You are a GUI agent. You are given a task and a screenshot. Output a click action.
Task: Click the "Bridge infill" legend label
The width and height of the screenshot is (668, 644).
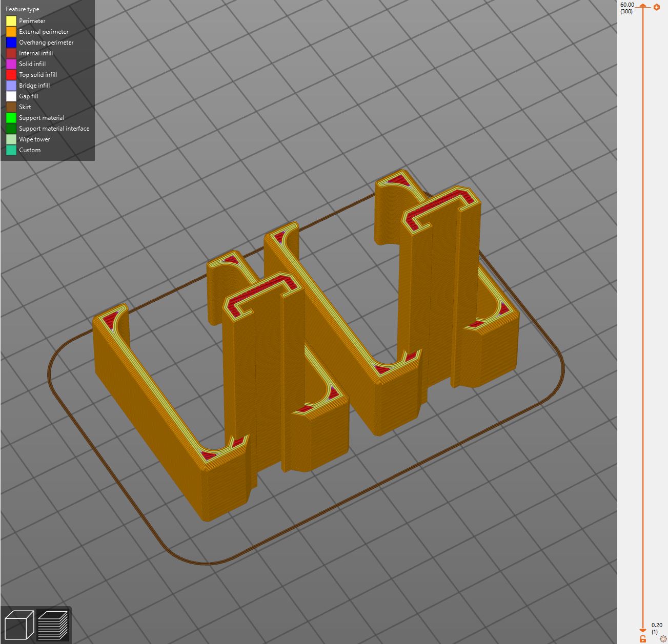tap(34, 86)
